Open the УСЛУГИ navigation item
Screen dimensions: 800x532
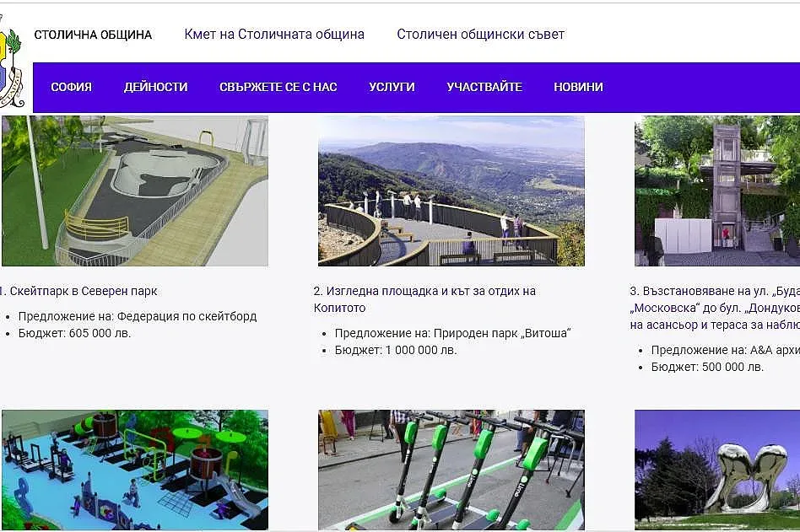(x=391, y=86)
